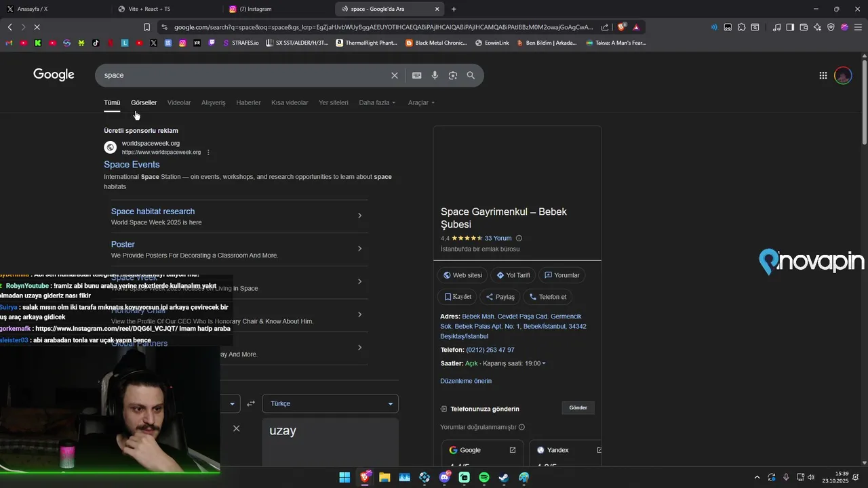Image resolution: width=868 pixels, height=488 pixels.
Task: Open the Ben Bildim | Arkada bookmark
Action: pyautogui.click(x=547, y=43)
